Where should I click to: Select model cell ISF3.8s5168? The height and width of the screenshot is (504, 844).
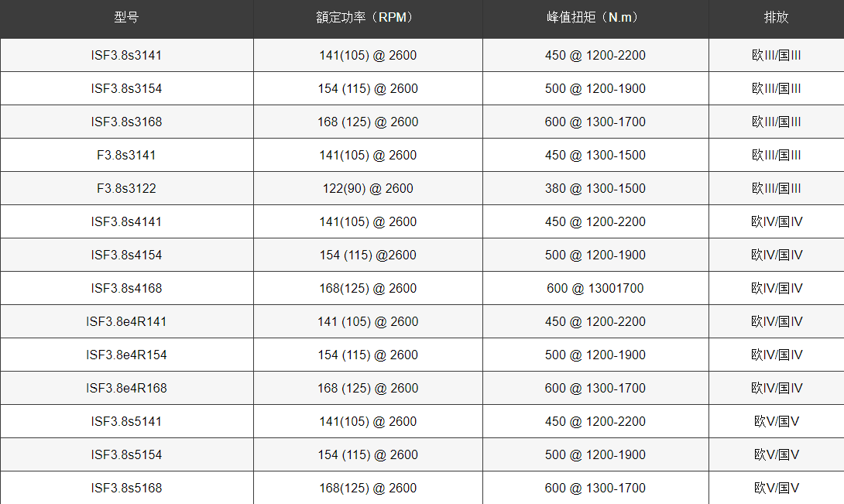(126, 489)
